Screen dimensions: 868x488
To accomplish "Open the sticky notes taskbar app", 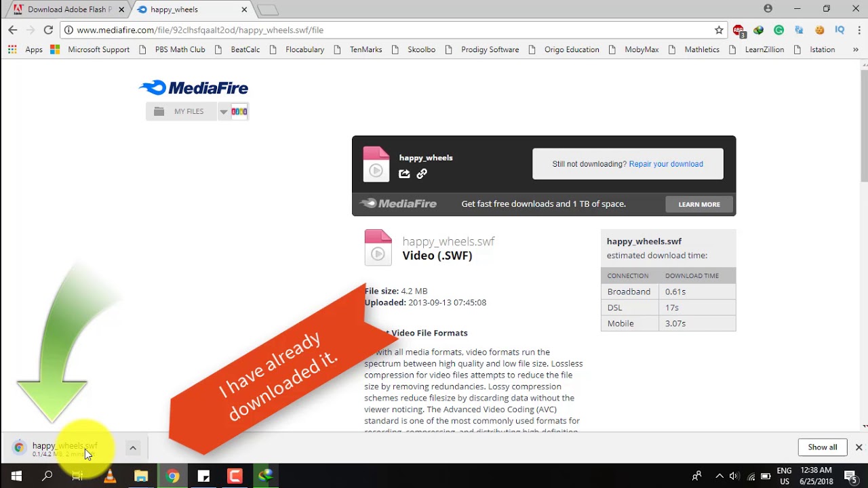I will (203, 476).
